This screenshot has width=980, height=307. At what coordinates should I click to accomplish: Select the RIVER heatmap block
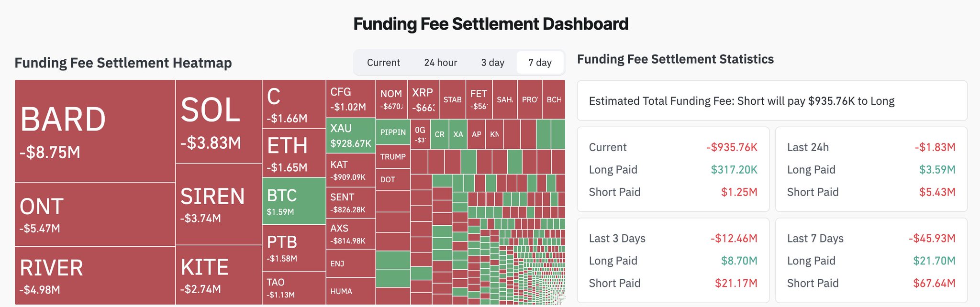[x=95, y=275]
